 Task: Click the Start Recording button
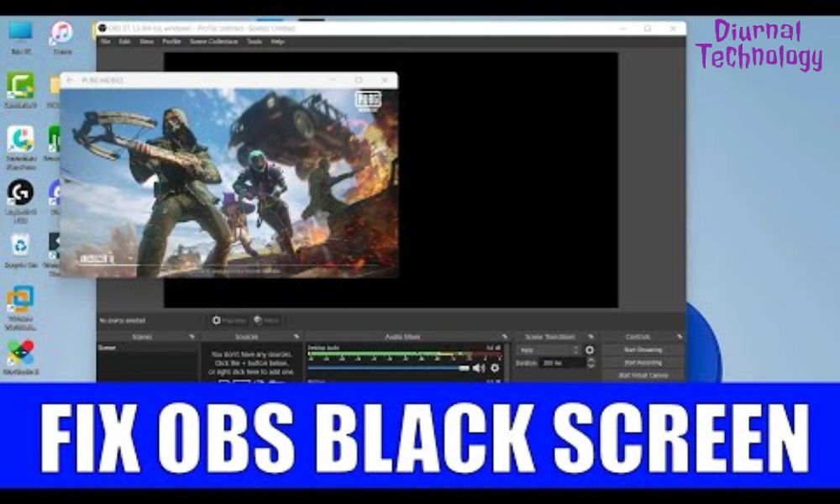[643, 362]
